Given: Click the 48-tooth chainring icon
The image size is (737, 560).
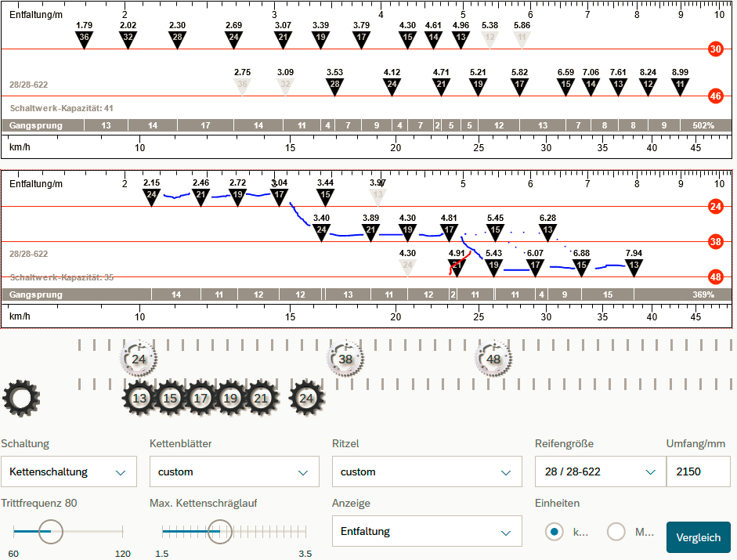Looking at the screenshot, I should [493, 359].
